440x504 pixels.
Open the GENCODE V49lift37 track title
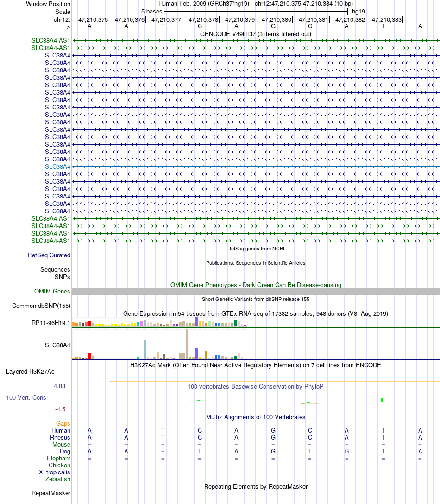click(x=255, y=34)
